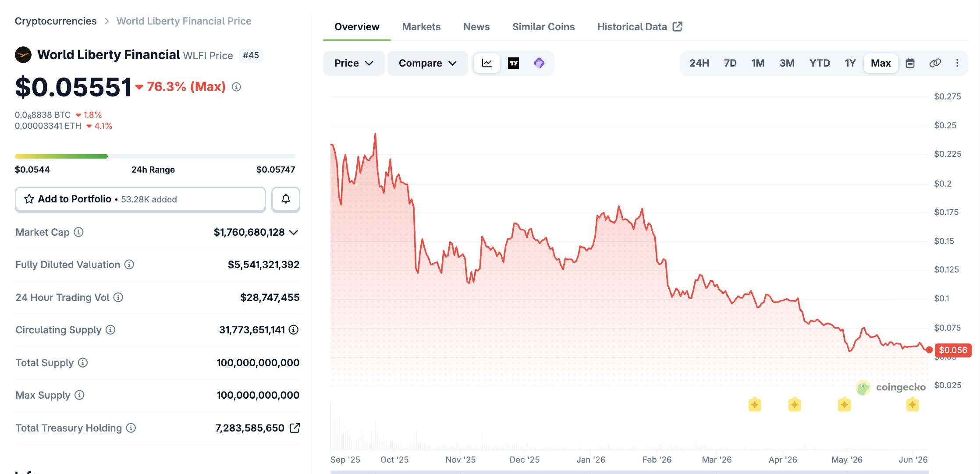Click the news marker near Apr '26
980x474 pixels.
point(795,404)
